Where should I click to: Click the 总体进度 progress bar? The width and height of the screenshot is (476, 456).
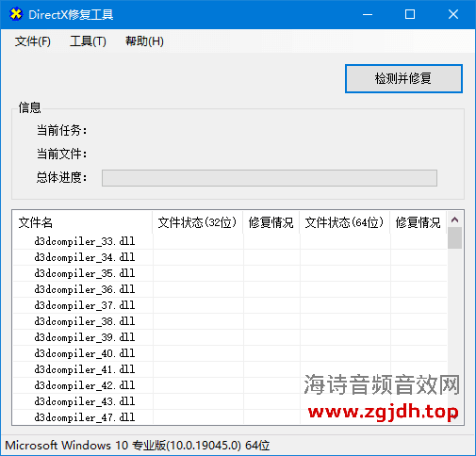click(x=270, y=178)
